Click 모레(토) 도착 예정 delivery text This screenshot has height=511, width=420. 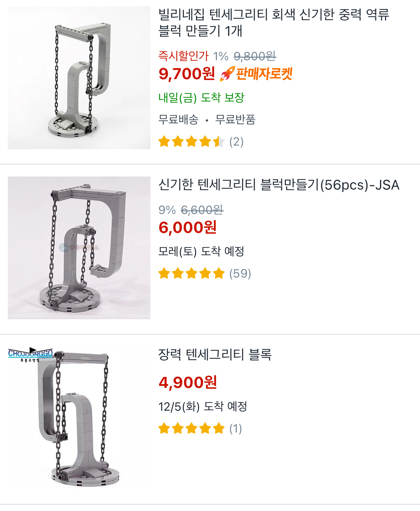click(x=201, y=251)
